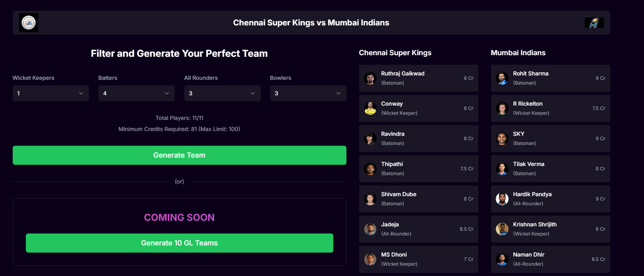Select the Thipathi name text

click(x=392, y=164)
